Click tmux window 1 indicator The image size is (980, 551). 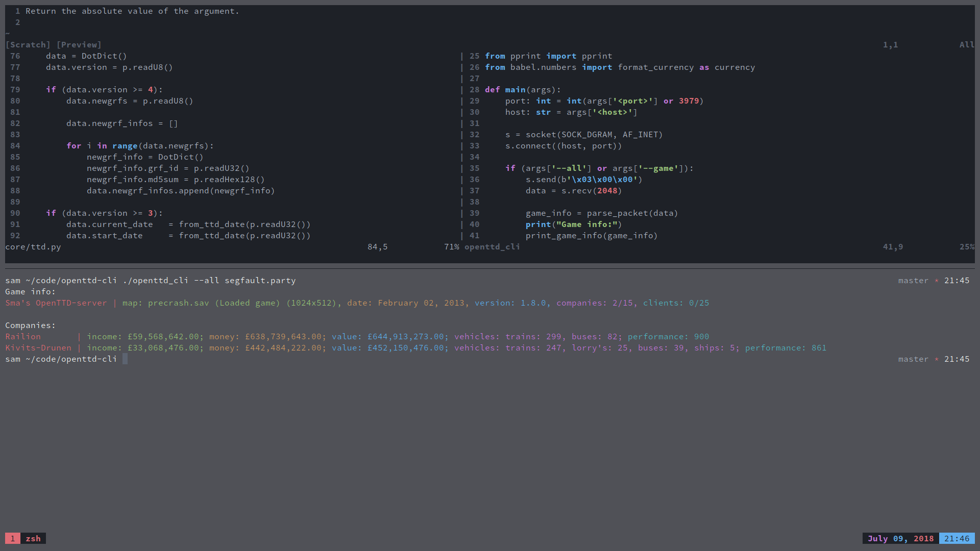tap(13, 539)
